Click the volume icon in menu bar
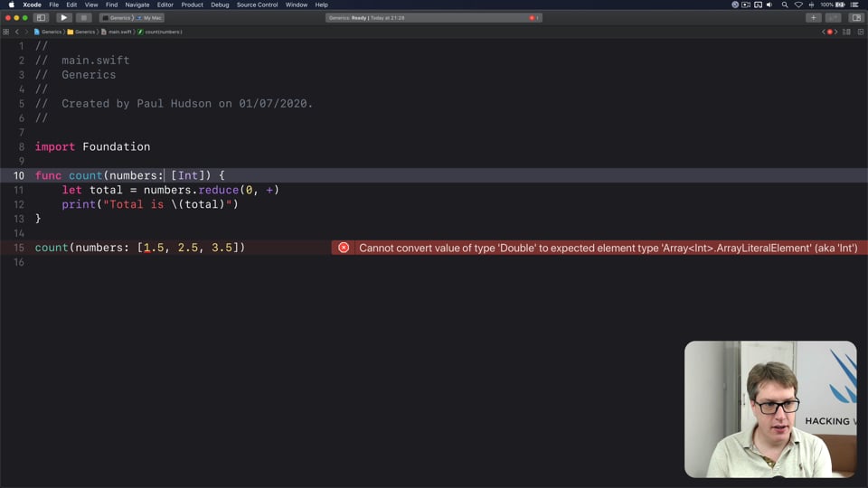 click(769, 5)
